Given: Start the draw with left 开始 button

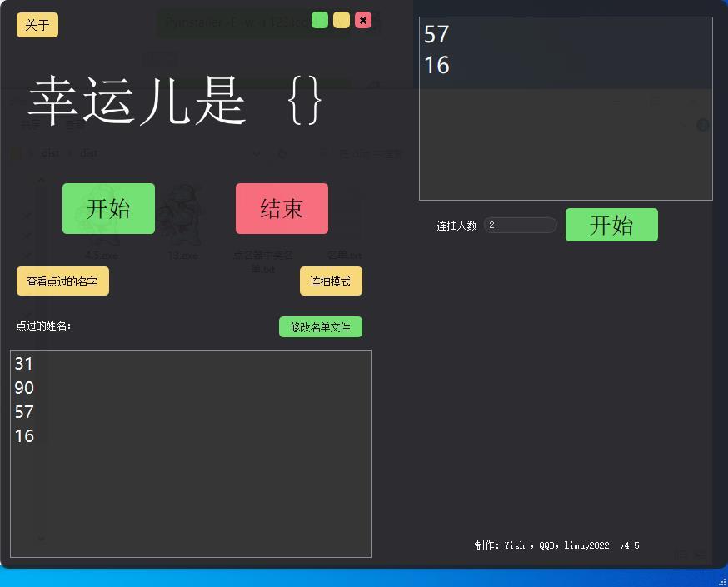Looking at the screenshot, I should [108, 208].
